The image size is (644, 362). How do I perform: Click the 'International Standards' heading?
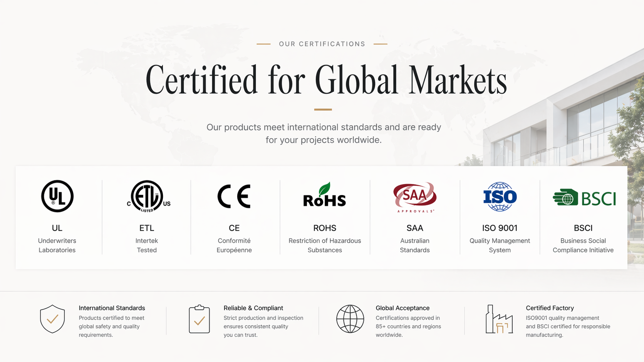pyautogui.click(x=112, y=308)
